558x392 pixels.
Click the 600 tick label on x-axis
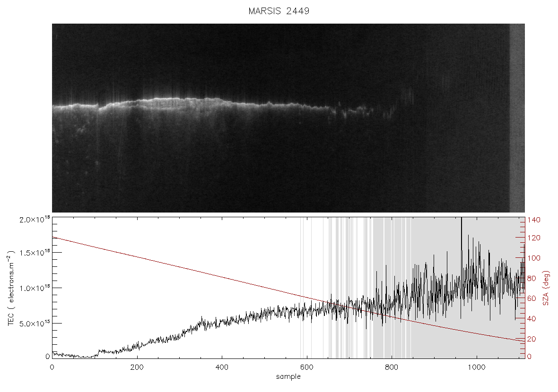tap(307, 367)
